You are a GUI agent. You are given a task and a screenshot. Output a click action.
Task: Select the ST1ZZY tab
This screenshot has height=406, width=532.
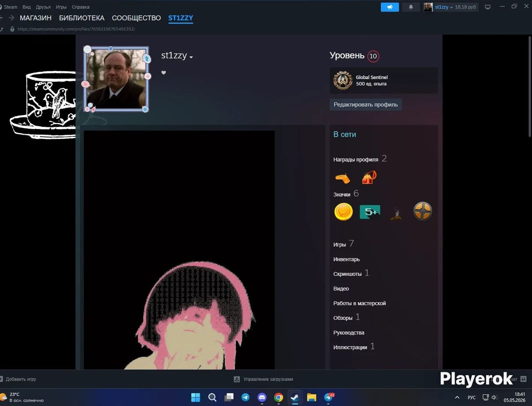tap(181, 18)
